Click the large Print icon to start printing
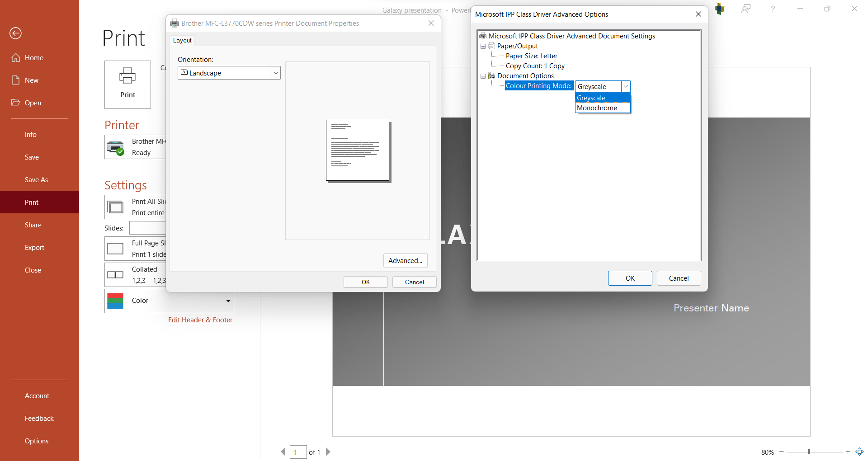The width and height of the screenshot is (868, 461). [127, 84]
